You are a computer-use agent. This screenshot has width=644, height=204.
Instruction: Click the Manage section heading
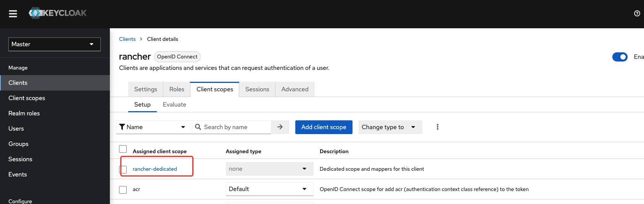pyautogui.click(x=18, y=68)
